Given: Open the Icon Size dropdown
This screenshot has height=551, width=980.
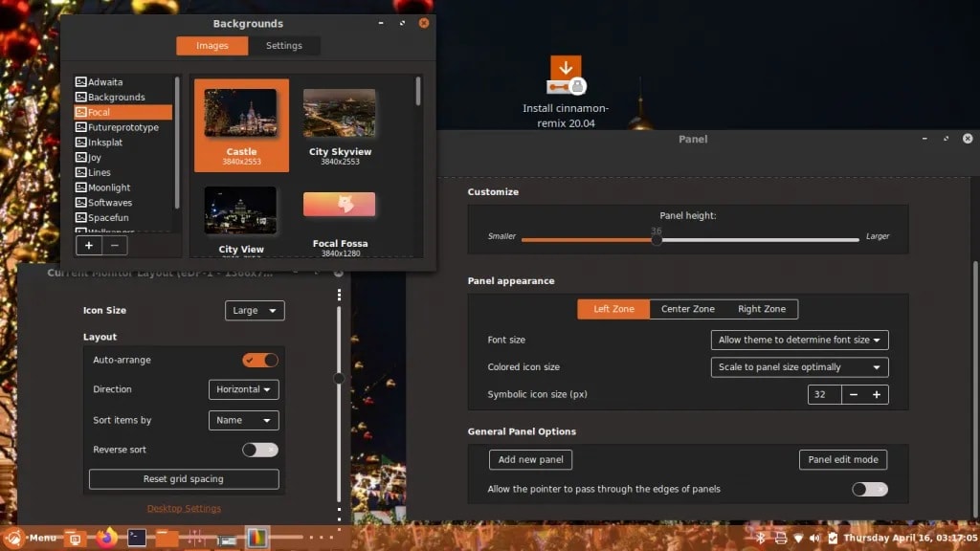Looking at the screenshot, I should 255,310.
